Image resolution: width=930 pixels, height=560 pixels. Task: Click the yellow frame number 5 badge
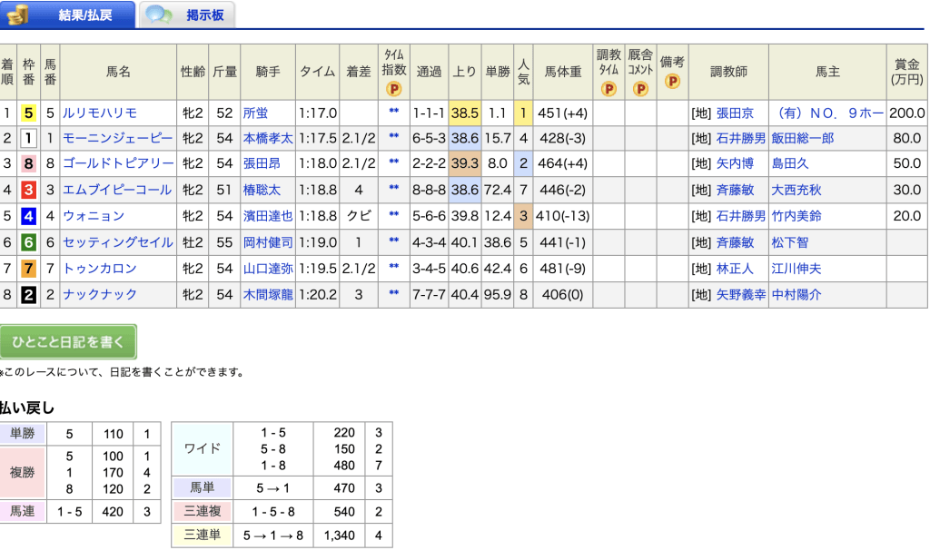pos(28,113)
